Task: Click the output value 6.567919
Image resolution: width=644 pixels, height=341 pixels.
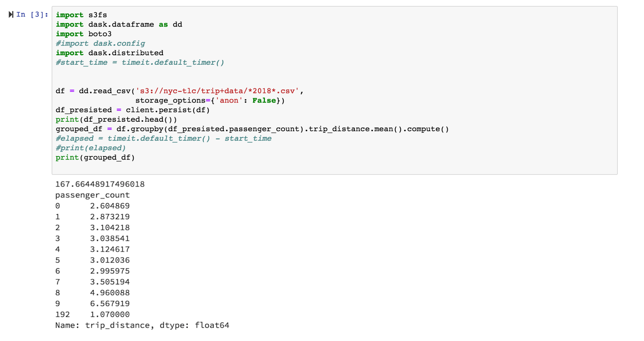Action: click(x=110, y=303)
